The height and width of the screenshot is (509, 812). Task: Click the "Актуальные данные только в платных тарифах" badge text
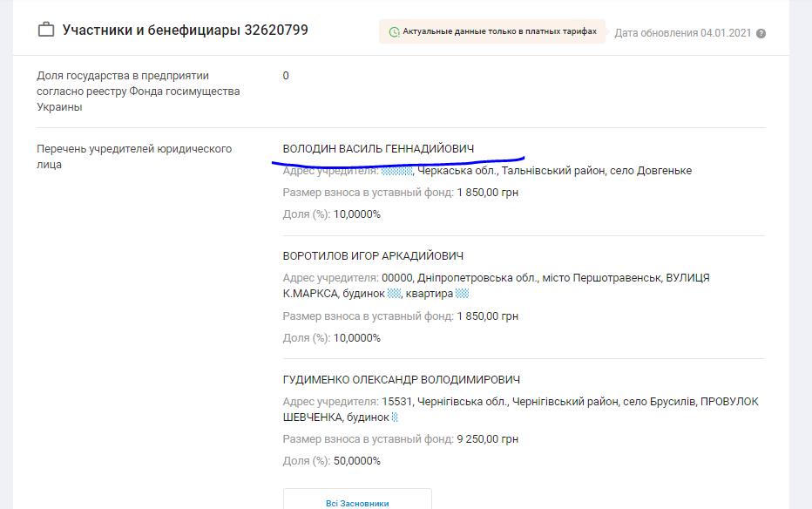(x=499, y=31)
